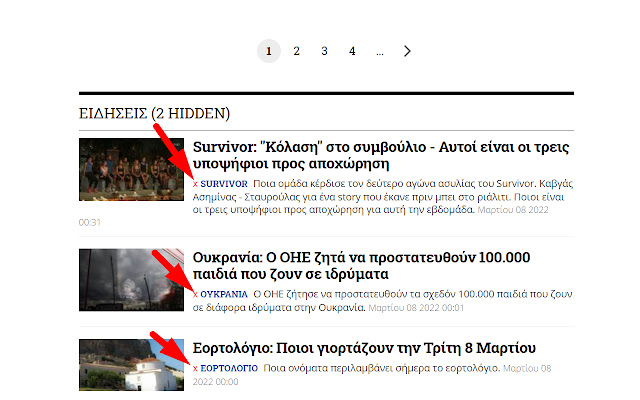Click the red x next to SURVIVOR tag
This screenshot has width=640, height=400.
(195, 184)
